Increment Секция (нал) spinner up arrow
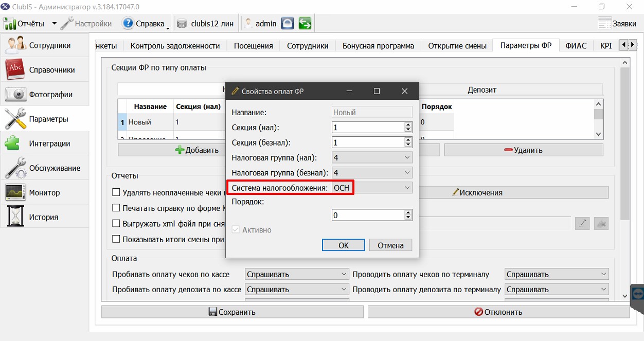 point(408,124)
